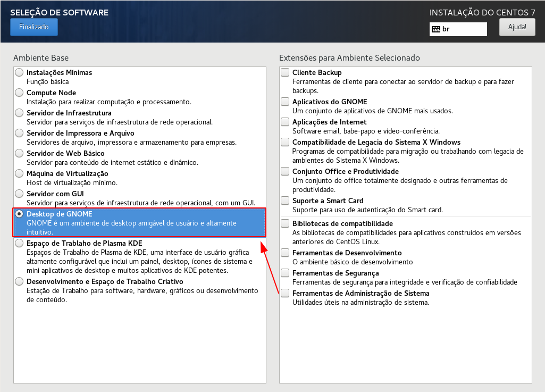Choose Servidor de Infraestrutura radio option
This screenshot has width=545, height=392.
click(x=20, y=113)
